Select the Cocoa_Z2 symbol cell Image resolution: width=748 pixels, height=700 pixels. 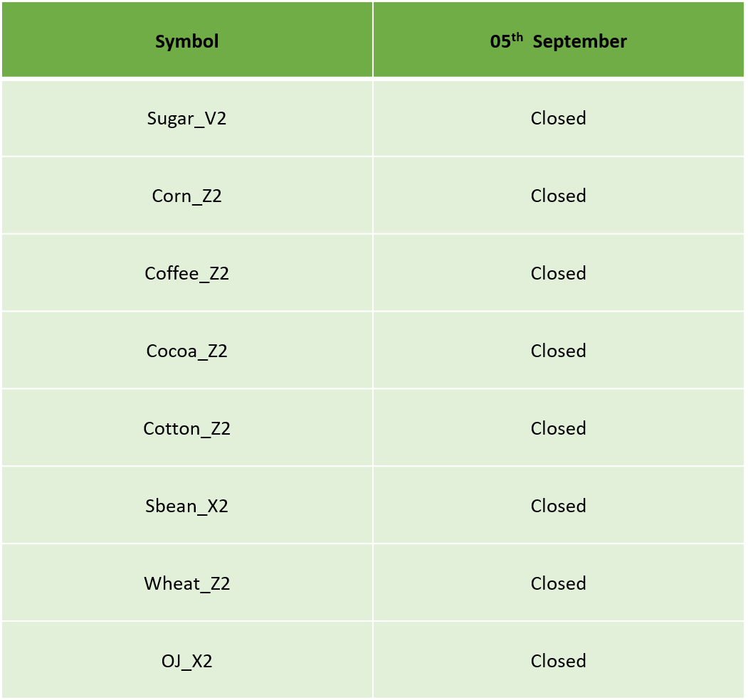187,351
